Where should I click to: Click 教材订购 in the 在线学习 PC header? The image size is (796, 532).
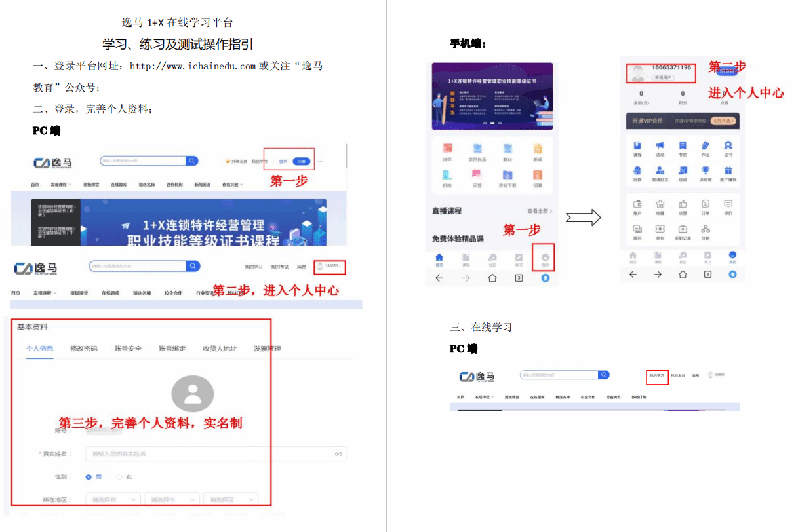[639, 397]
